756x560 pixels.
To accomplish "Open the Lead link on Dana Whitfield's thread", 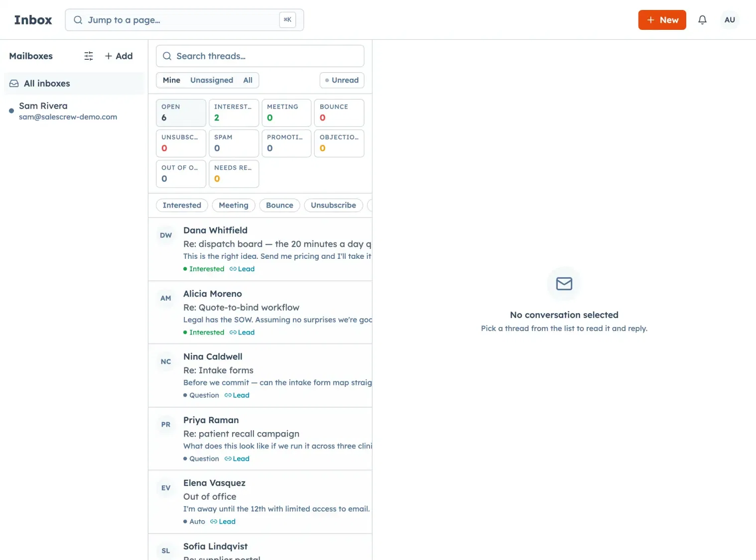I will click(242, 269).
